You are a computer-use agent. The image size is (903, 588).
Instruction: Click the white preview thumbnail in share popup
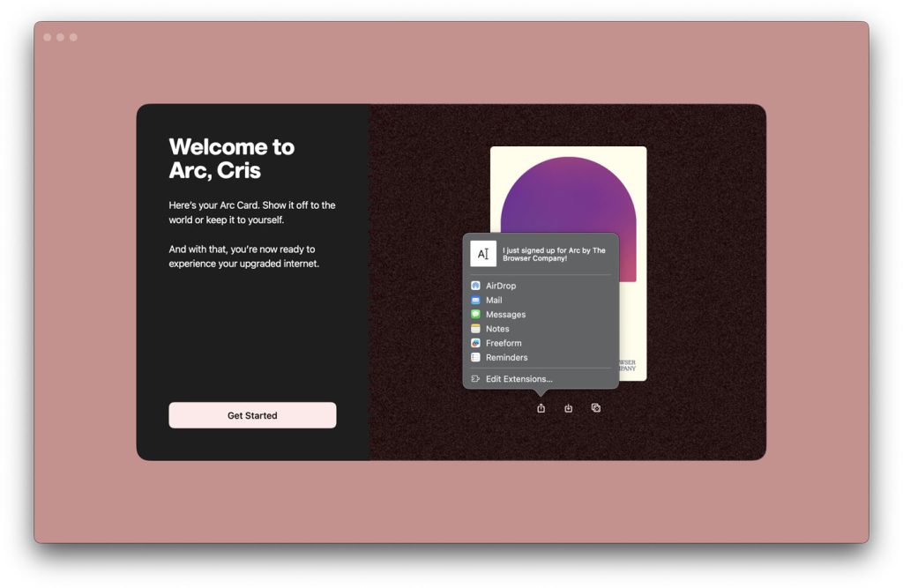click(483, 254)
